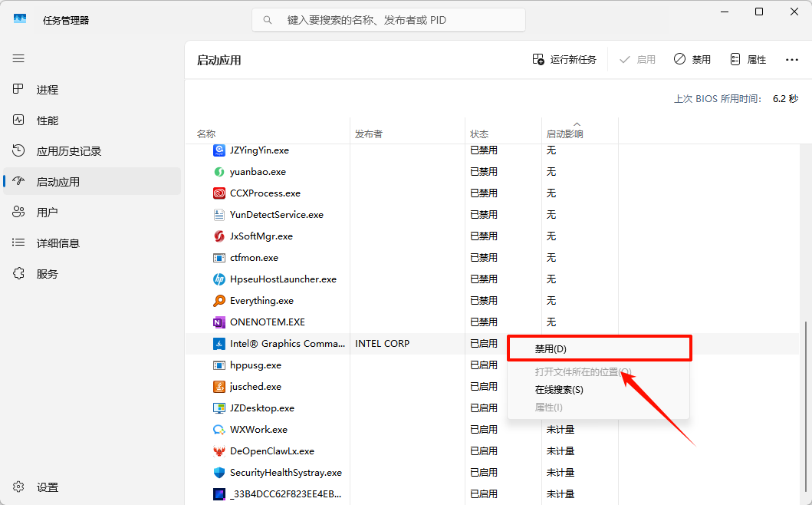812x505 pixels.
Task: Click the _33B4DCC62F823EE4EB icon
Action: [x=219, y=494]
